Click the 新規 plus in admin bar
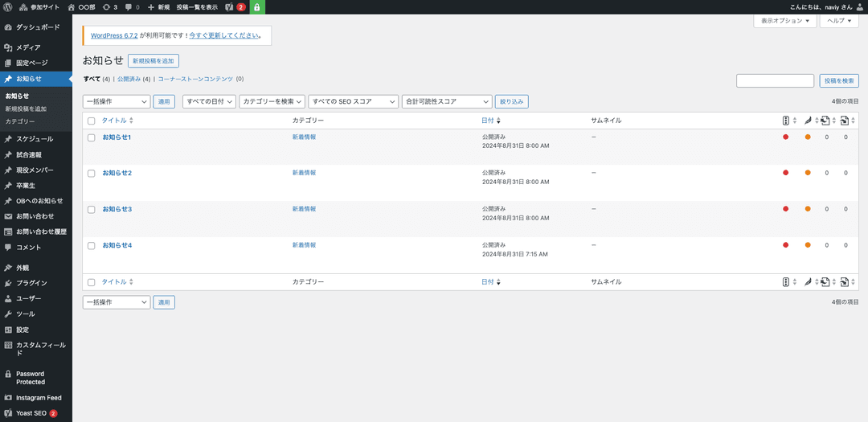Image resolution: width=868 pixels, height=422 pixels. pyautogui.click(x=159, y=7)
